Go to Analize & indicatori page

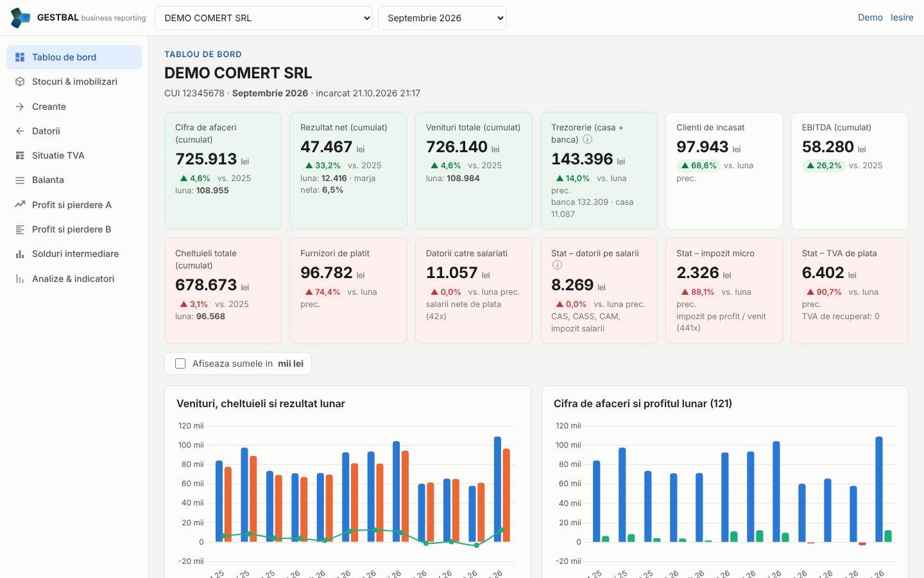(74, 279)
